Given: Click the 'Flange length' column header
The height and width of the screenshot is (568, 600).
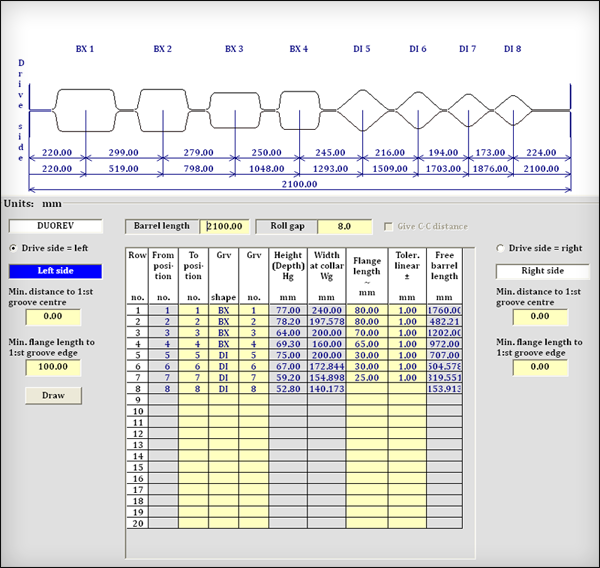Looking at the screenshot, I should [x=367, y=276].
